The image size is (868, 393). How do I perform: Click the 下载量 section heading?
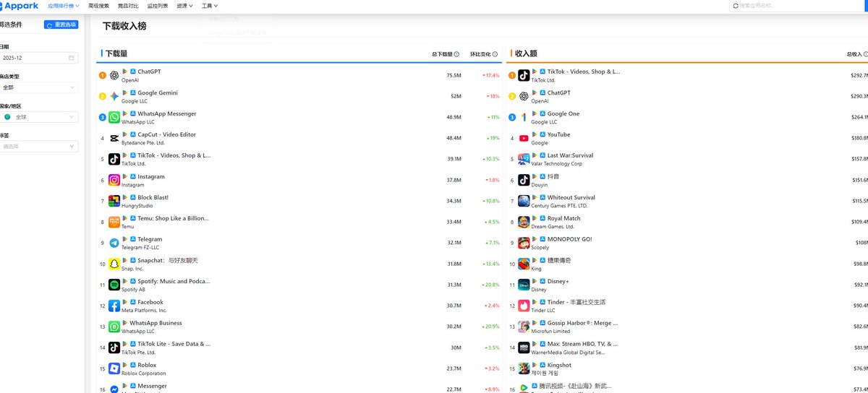click(x=116, y=53)
